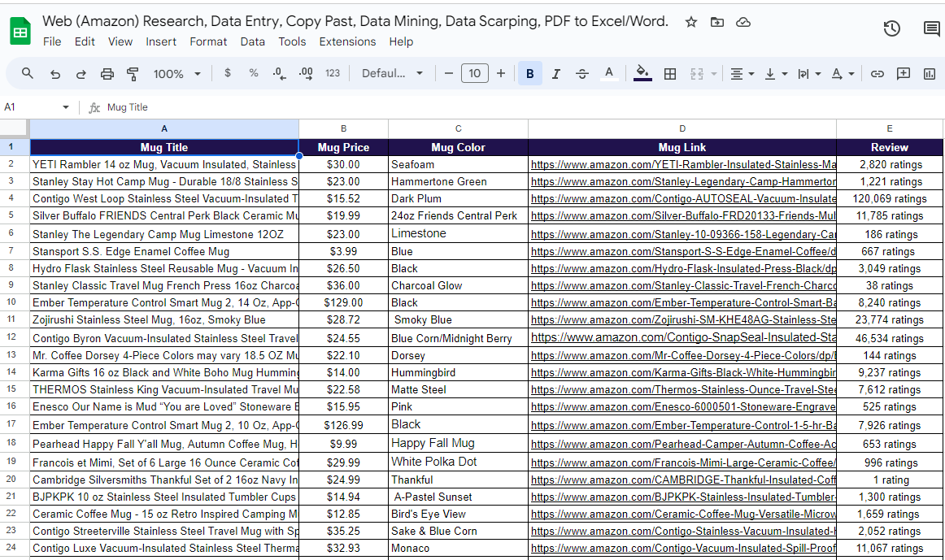Screen dimensions: 945x560
Task: Select the Paint format tool
Action: coord(131,73)
